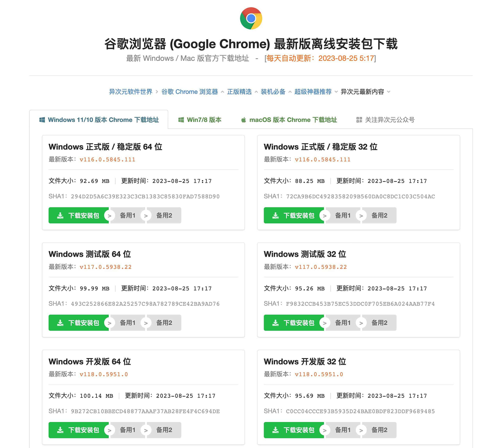Use 备用2 mirror for 测试版 64 位
The height and width of the screenshot is (448, 500).
164,323
